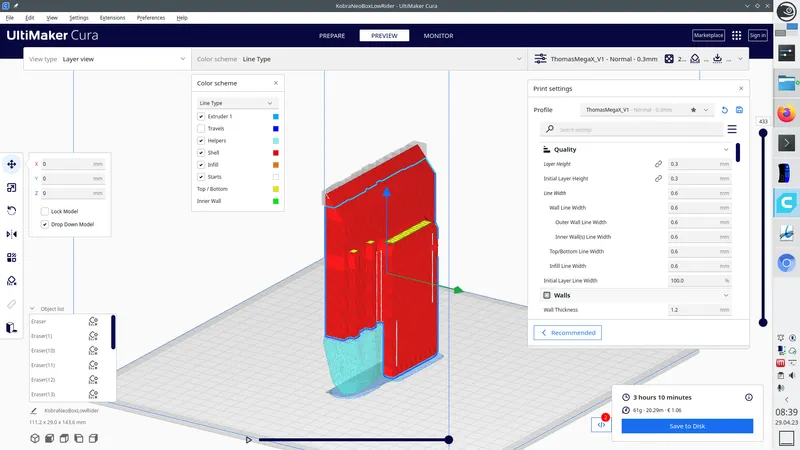Reset profile changes with the undo arrow icon
The image size is (800, 450).
tap(725, 109)
